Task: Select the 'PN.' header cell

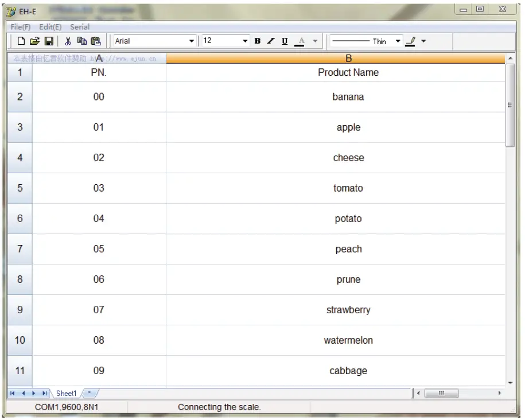Action: pos(99,72)
